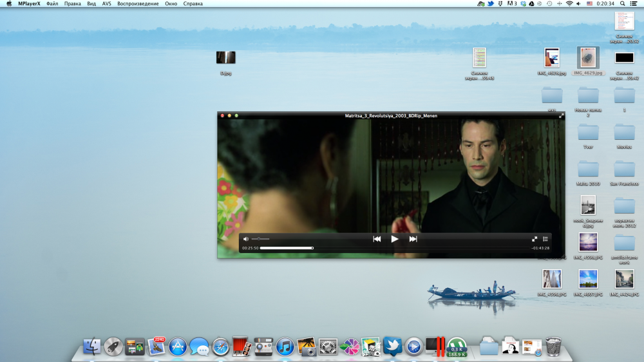Open iPhoto from the dock
Screen dimensions: 644x362
pos(307,347)
